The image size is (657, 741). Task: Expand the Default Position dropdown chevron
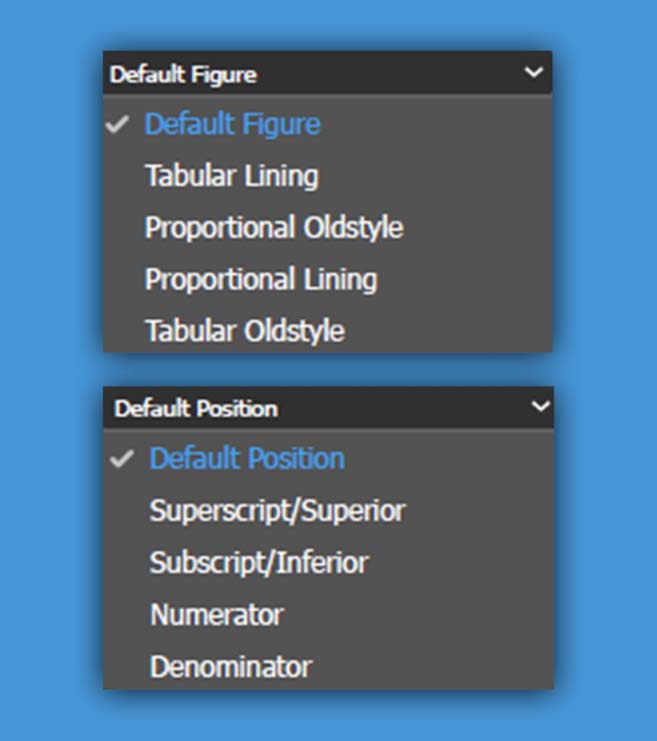tap(539, 407)
